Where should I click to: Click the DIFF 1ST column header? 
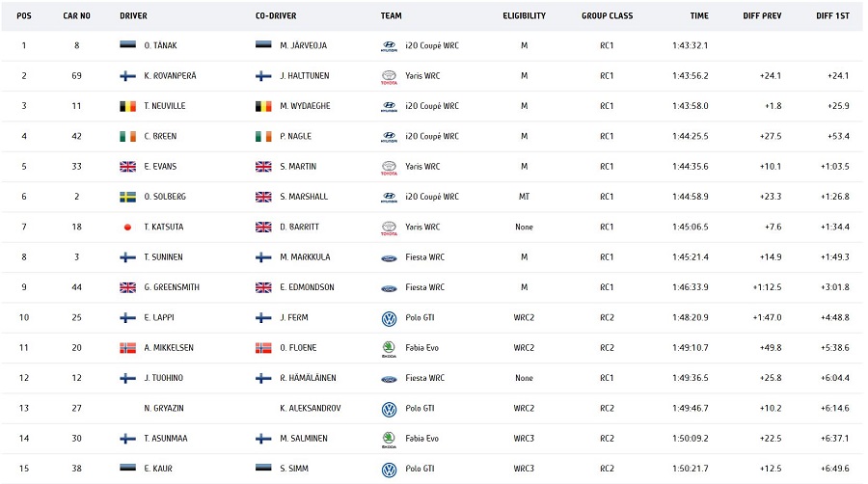(x=832, y=15)
